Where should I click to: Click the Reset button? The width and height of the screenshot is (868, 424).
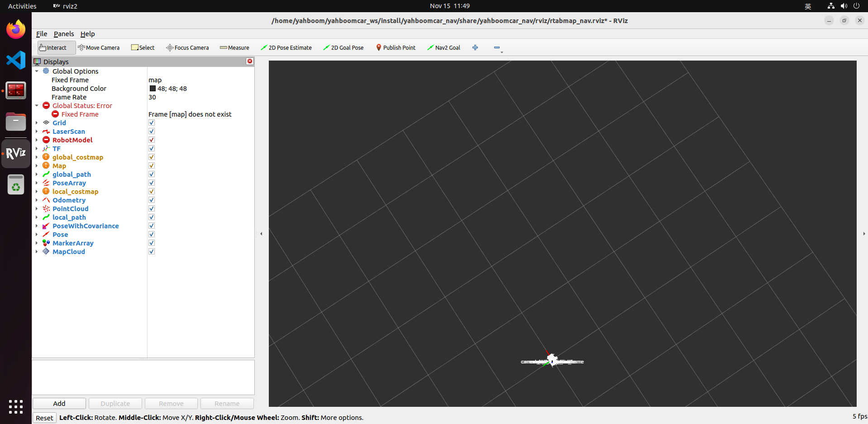pyautogui.click(x=44, y=418)
